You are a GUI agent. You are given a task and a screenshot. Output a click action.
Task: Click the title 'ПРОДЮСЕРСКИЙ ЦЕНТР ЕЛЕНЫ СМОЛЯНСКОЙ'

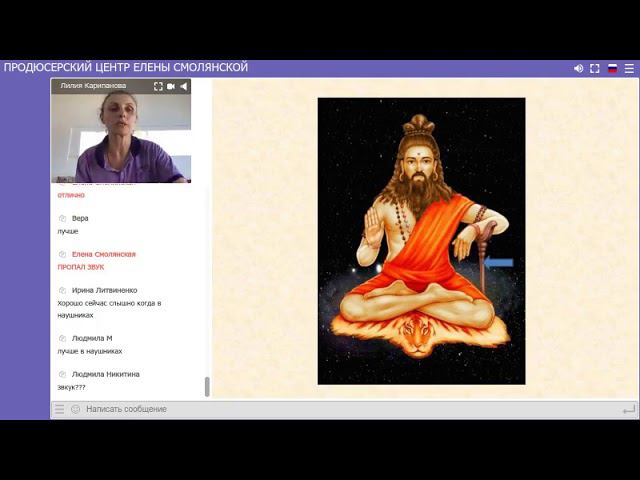coord(126,67)
